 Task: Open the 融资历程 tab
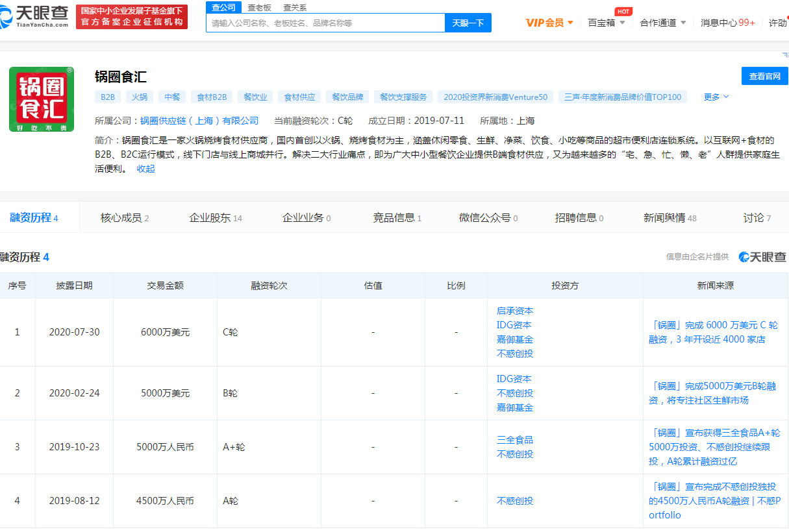coord(34,218)
